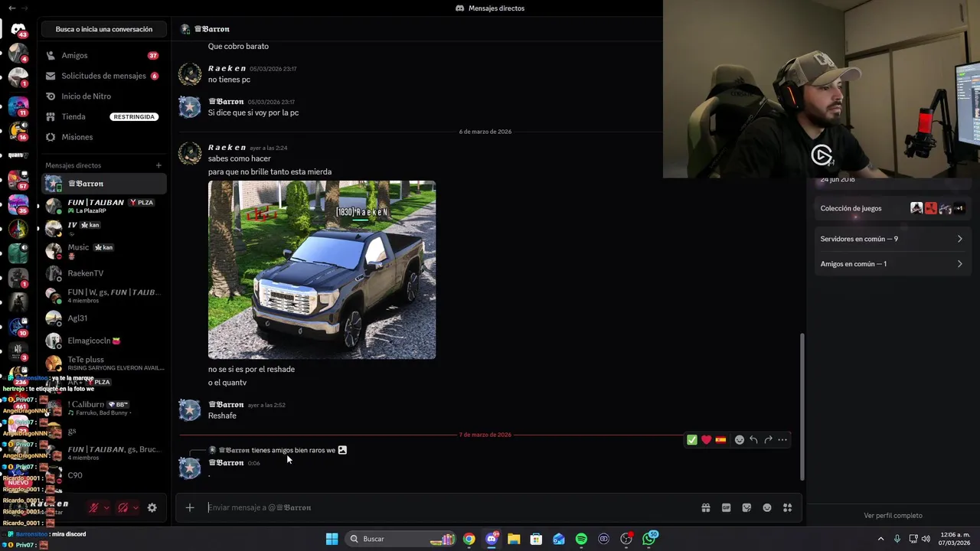The image size is (980, 551).
Task: Show hidden system tray icons
Action: point(880,539)
